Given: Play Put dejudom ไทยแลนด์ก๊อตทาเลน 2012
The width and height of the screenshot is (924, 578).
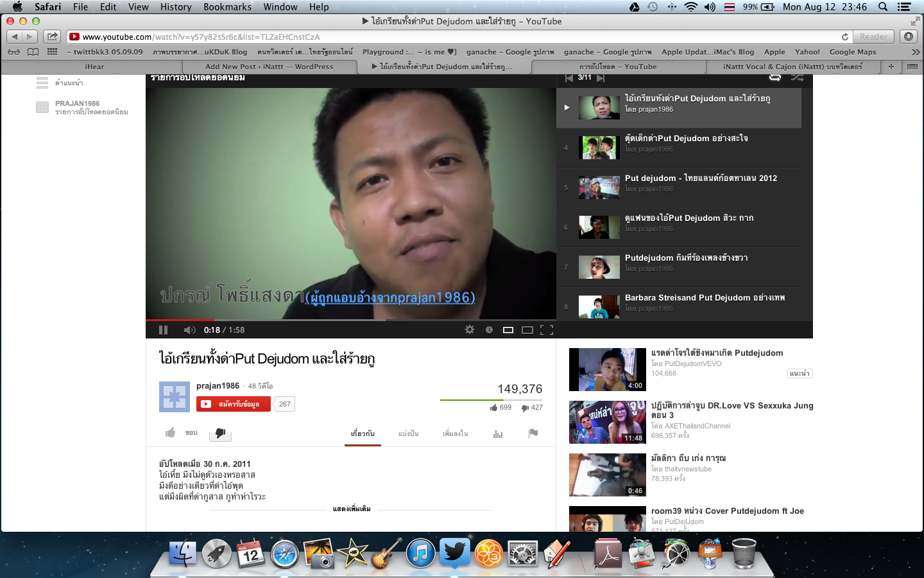Looking at the screenshot, I should tap(679, 187).
